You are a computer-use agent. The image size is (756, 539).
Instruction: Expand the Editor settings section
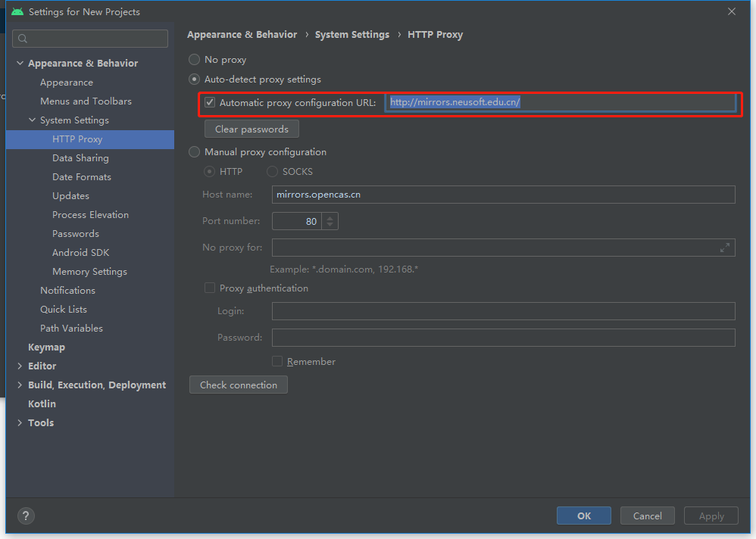pos(20,366)
